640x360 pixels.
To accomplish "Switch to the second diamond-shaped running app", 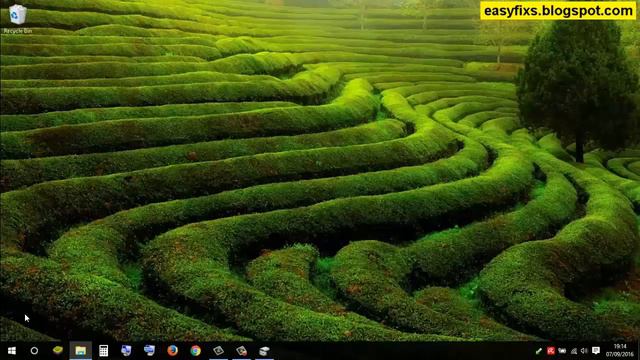I will [x=241, y=351].
